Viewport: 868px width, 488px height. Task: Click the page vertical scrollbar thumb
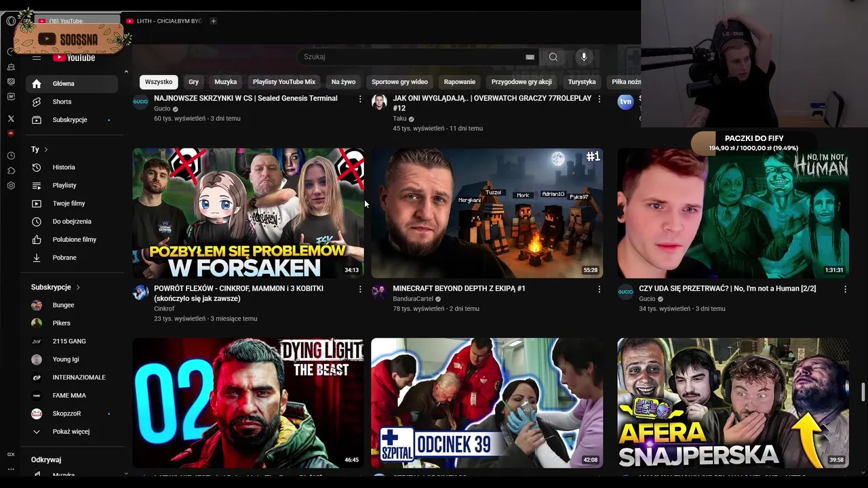coord(863,392)
